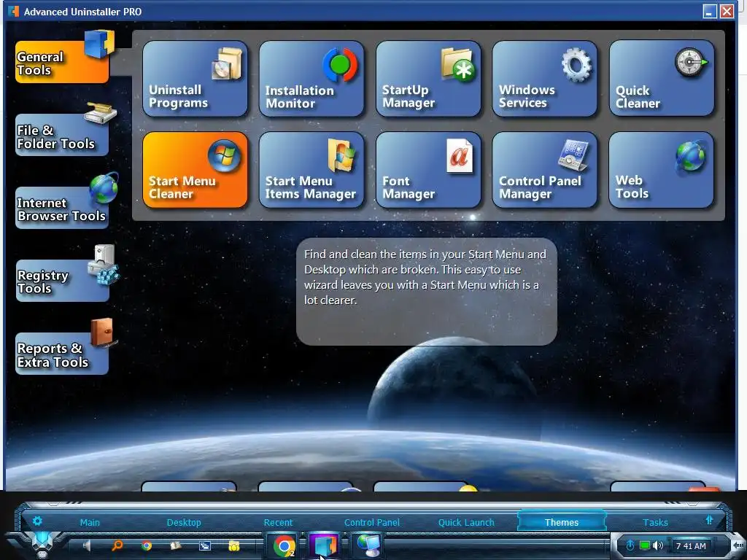747x560 pixels.
Task: Open the Registry Tools category
Action: coord(62,281)
